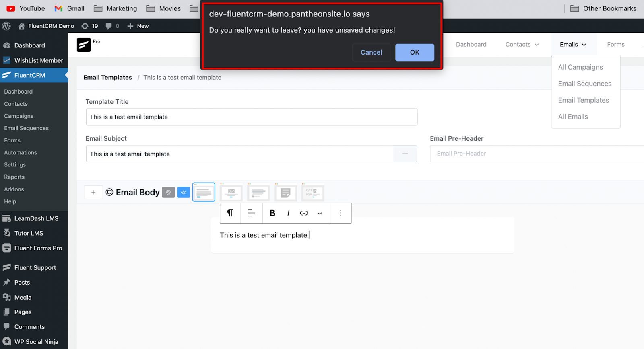Screen dimensions: 644x349
Task: Expand more rich text controls chevron
Action: click(320, 213)
